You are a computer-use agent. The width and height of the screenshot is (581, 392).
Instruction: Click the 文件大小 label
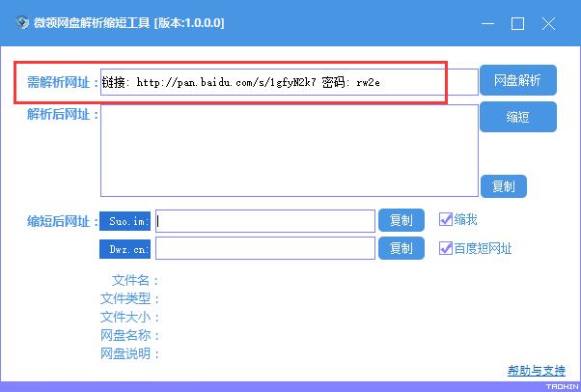click(129, 317)
